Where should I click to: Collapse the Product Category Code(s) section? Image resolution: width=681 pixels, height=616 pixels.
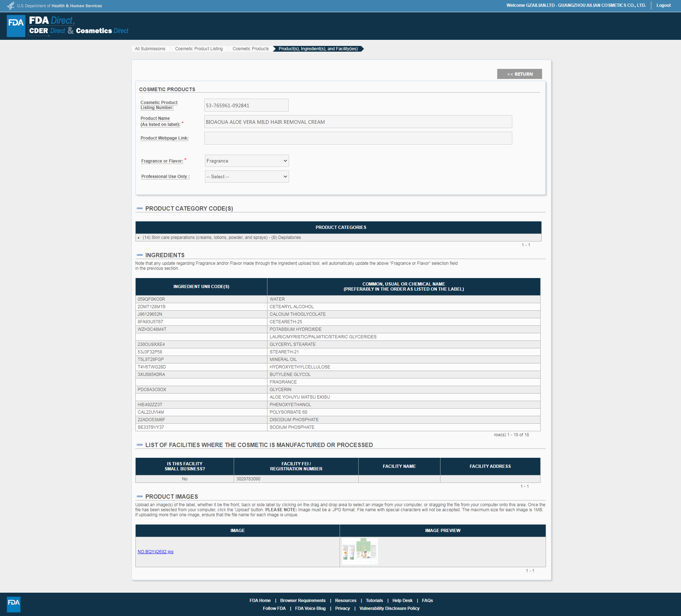tap(140, 208)
